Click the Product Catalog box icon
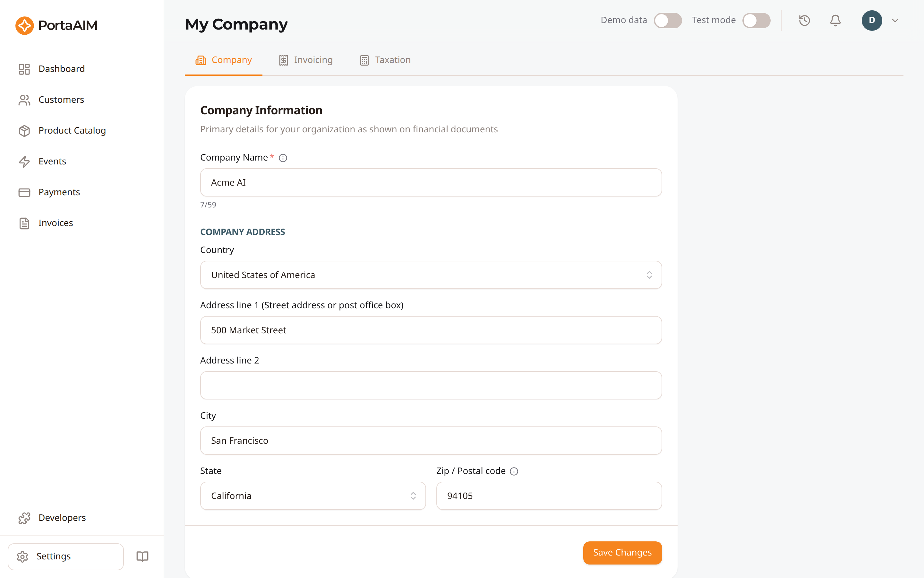 coord(24,131)
